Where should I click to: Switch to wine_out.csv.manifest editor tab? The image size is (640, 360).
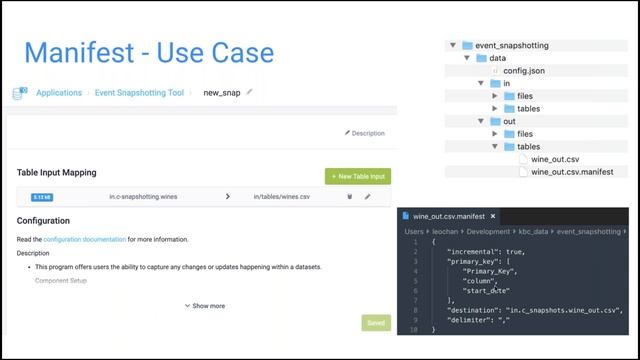[449, 216]
